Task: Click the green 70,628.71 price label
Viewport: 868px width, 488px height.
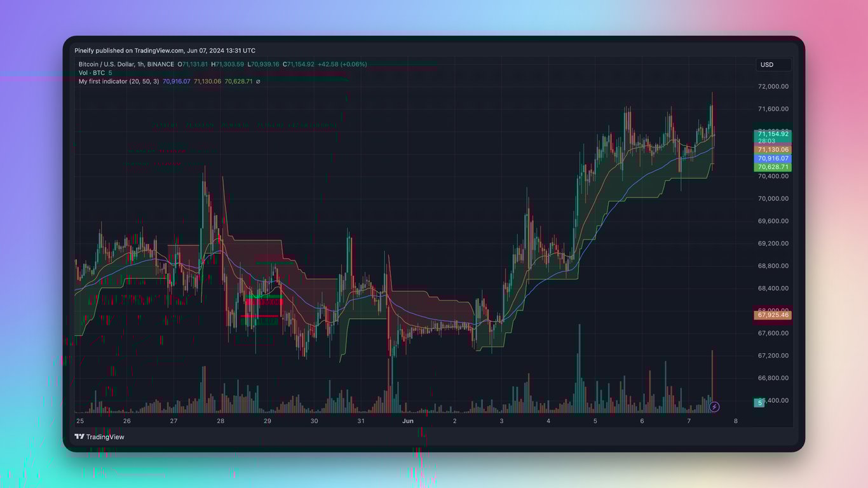Action: pyautogui.click(x=773, y=167)
